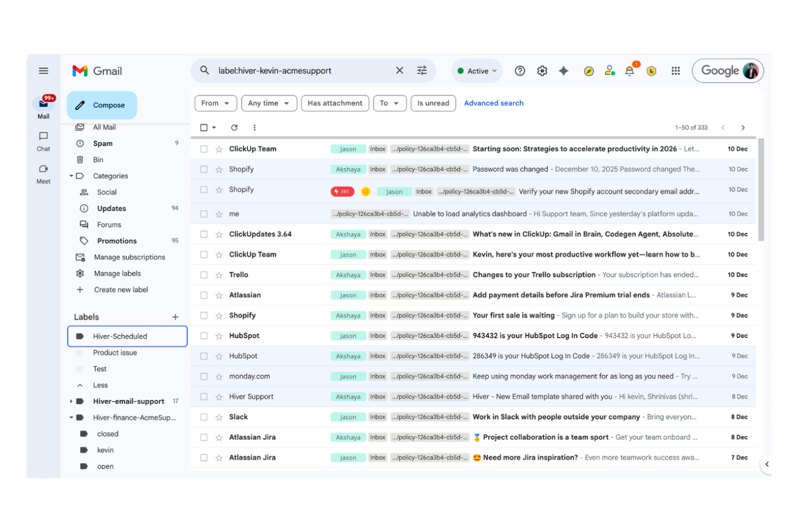The image size is (798, 532).
Task: Open the Hiver notifications bell icon
Action: pos(630,71)
